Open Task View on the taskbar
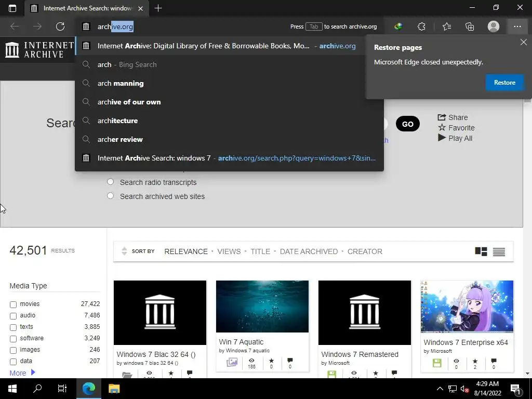Viewport: 532px width, 399px height. click(x=62, y=389)
